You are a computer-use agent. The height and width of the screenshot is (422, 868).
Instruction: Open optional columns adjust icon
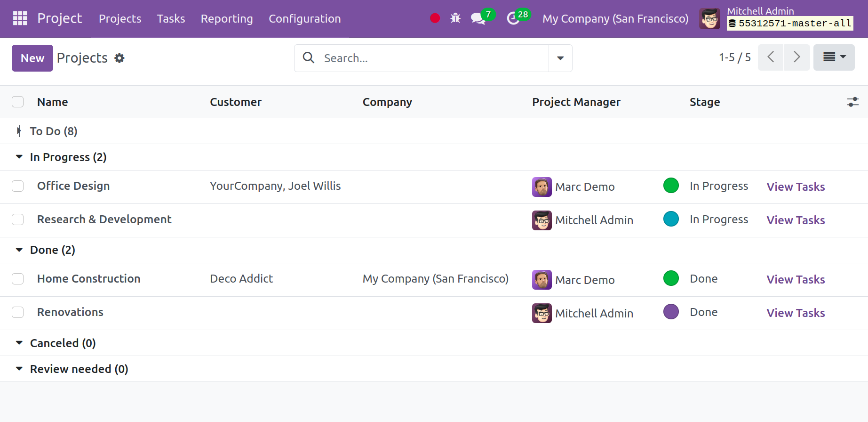pyautogui.click(x=852, y=102)
